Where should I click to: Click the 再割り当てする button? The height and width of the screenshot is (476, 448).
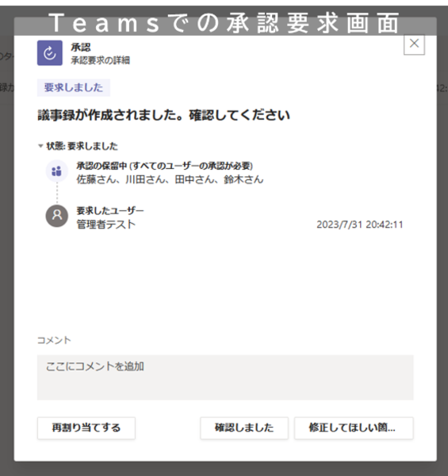tap(86, 428)
